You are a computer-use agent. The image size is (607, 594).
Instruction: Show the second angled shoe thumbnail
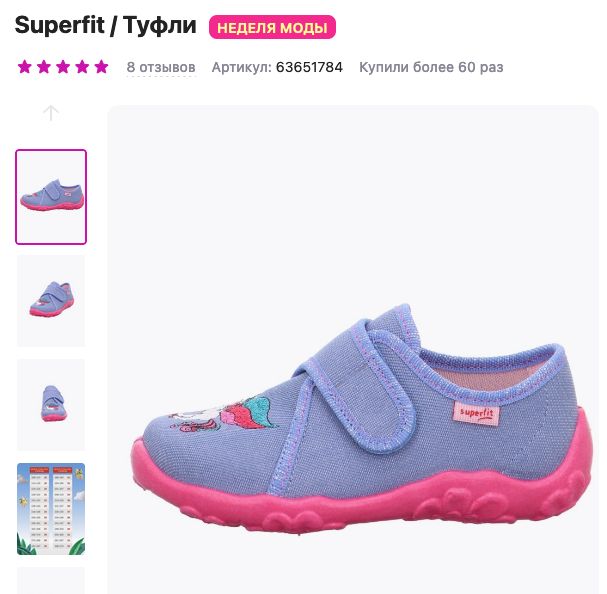coord(51,300)
